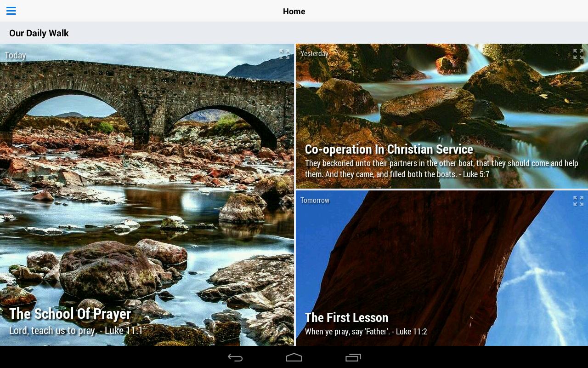588x368 pixels.
Task: Open the hamburger navigation menu
Action: [11, 11]
